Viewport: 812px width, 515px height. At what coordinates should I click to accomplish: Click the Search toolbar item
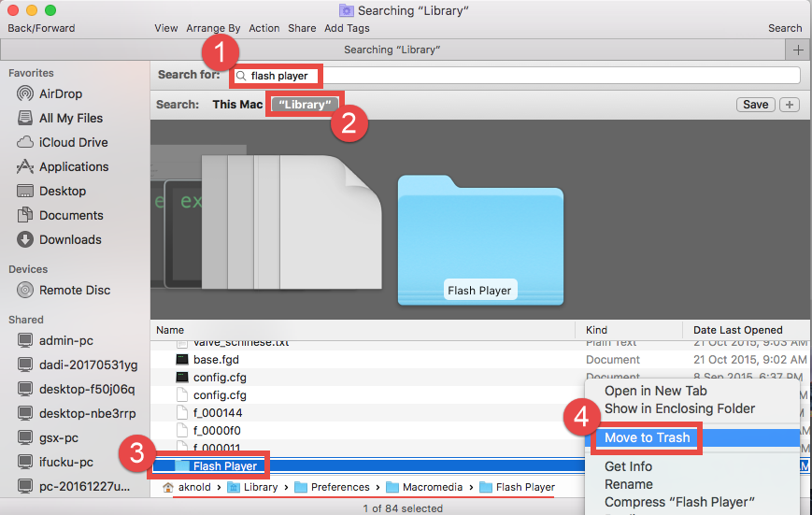tap(785, 28)
